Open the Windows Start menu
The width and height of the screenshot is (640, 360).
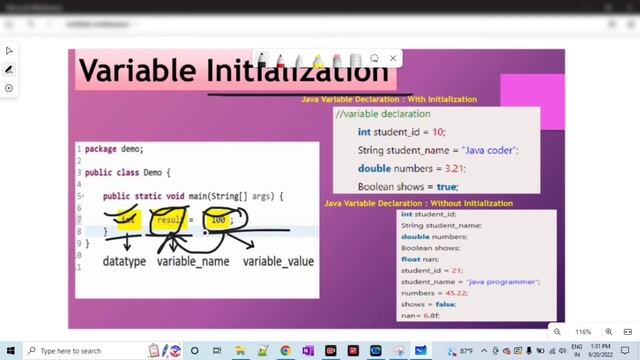coord(11,351)
